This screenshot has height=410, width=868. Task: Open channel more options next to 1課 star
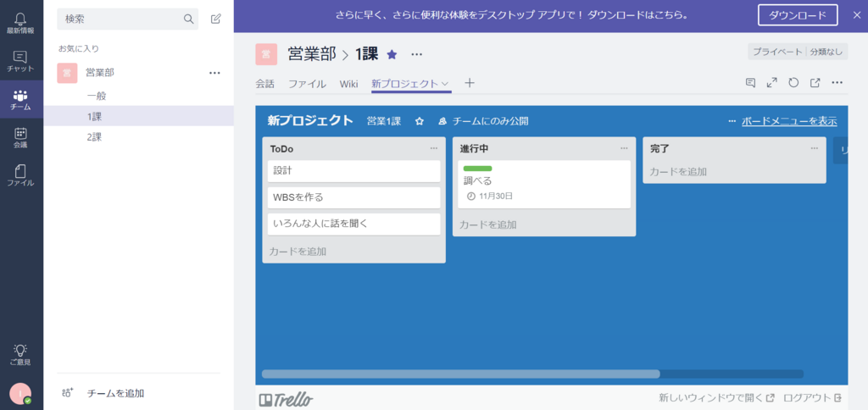tap(417, 54)
